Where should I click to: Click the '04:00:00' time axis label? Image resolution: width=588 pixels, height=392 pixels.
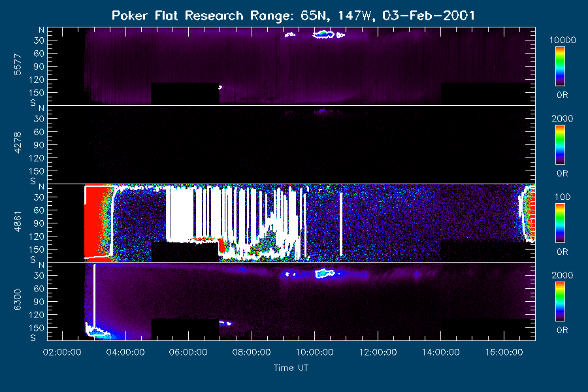(x=125, y=352)
